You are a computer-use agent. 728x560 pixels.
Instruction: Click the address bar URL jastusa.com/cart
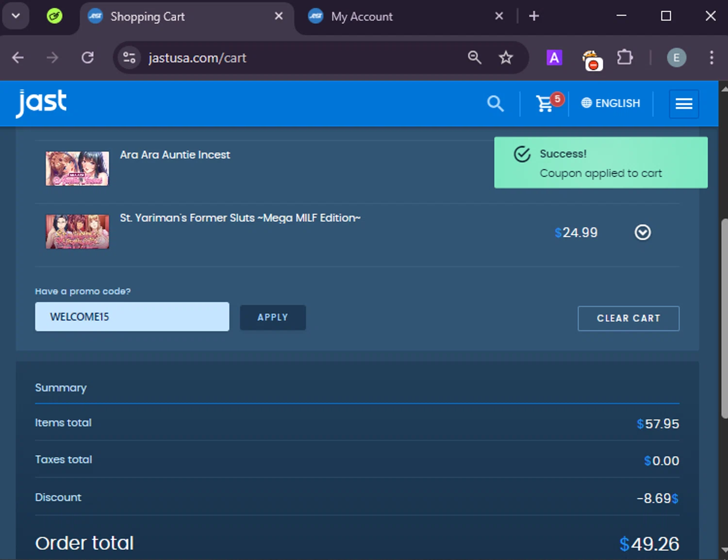(198, 58)
